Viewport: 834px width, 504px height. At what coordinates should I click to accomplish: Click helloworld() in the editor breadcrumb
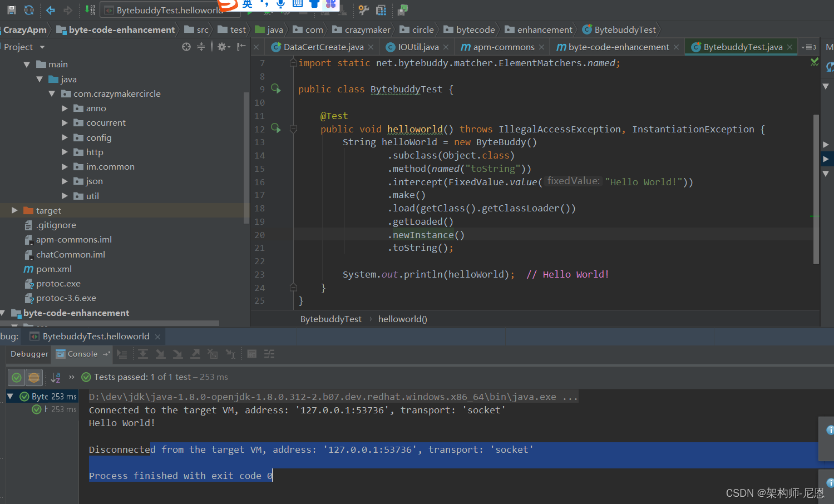[403, 319]
